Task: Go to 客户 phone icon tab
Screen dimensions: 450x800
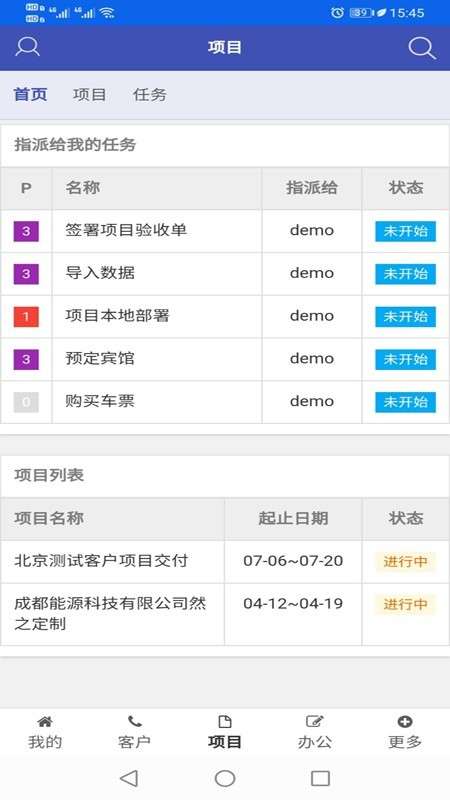Action: 135,721
